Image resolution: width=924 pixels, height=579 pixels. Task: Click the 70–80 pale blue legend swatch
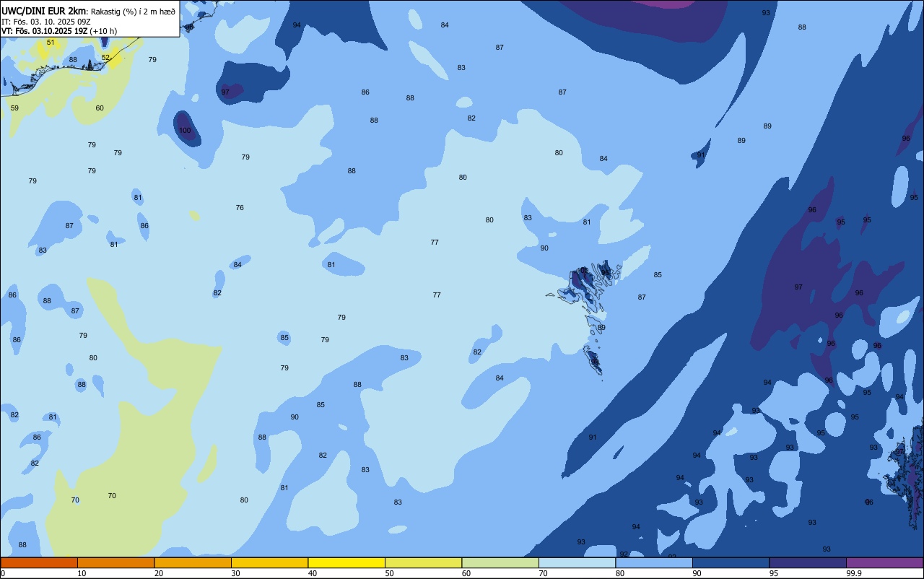577,562
